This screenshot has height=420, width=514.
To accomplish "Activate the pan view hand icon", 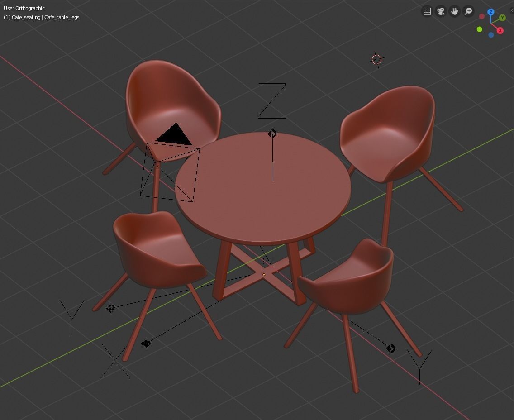I will point(455,11).
